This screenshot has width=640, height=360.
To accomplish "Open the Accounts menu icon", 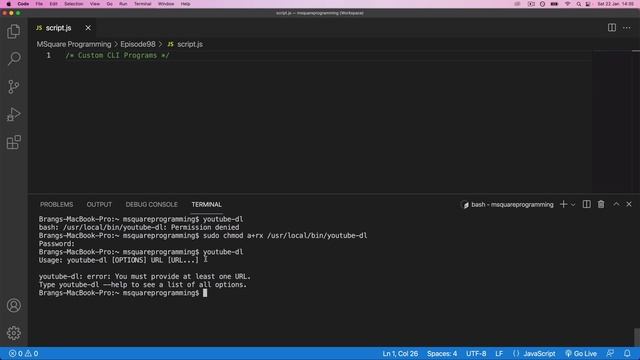I will pyautogui.click(x=13, y=305).
